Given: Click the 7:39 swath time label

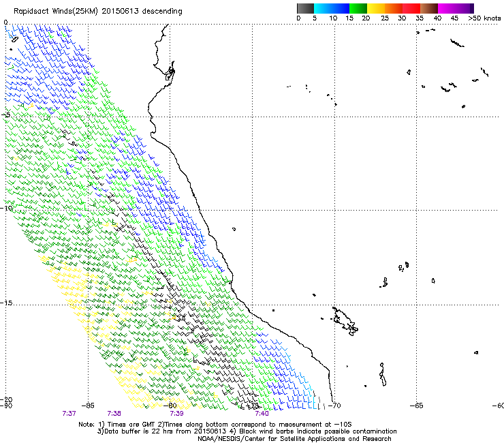Looking at the screenshot, I should [x=177, y=414].
